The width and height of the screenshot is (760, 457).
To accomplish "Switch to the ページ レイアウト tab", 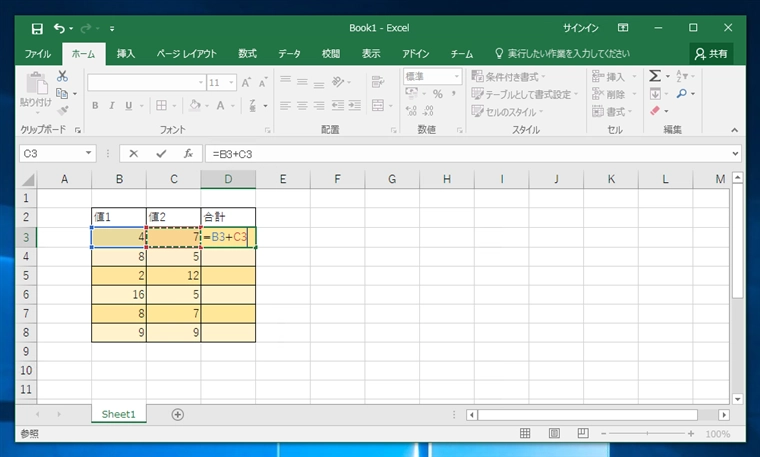I will click(186, 54).
